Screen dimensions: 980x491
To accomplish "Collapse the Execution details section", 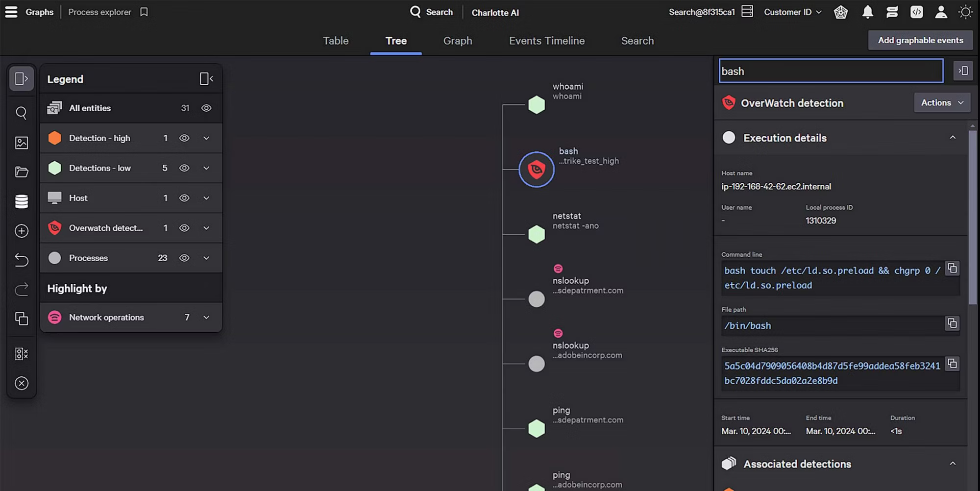I will click(953, 138).
